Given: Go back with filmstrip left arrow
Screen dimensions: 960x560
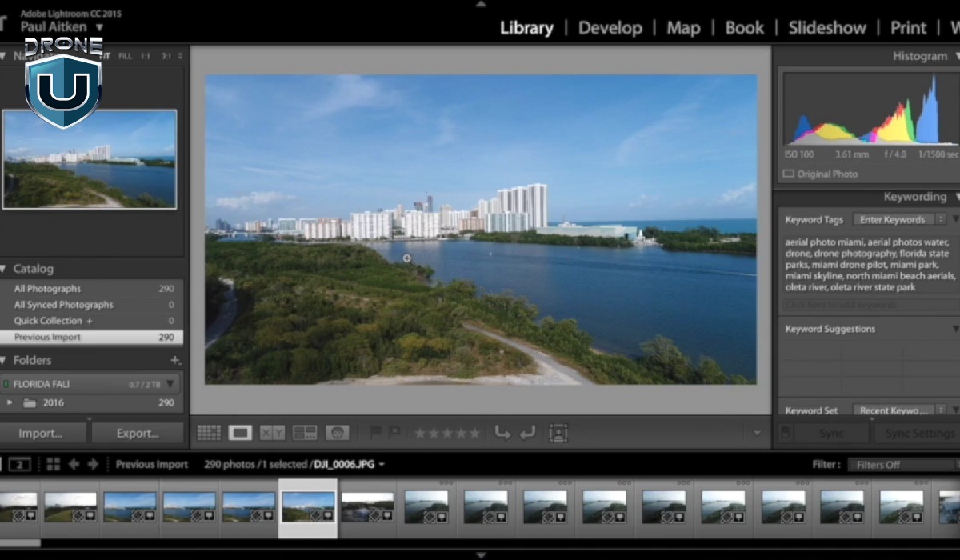Looking at the screenshot, I should coord(74,464).
